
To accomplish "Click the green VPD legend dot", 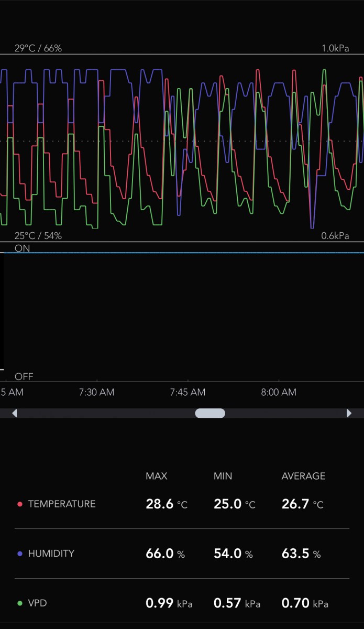I will click(x=20, y=603).
